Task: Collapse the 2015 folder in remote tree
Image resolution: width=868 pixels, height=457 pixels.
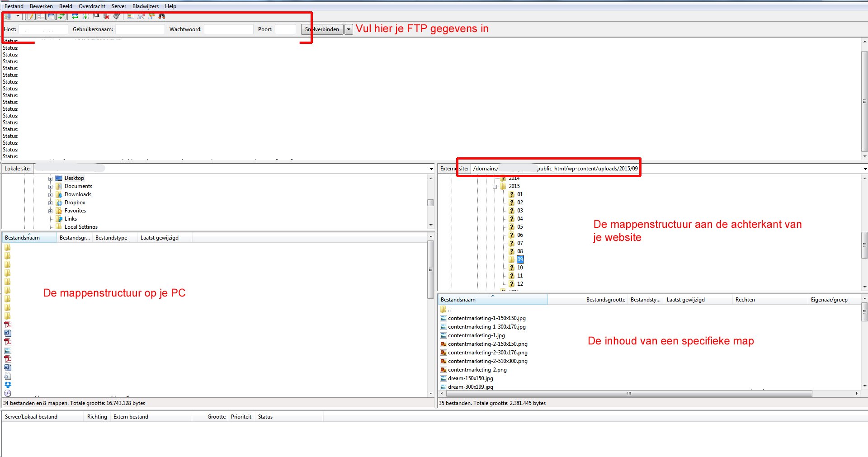Action: coord(495,187)
